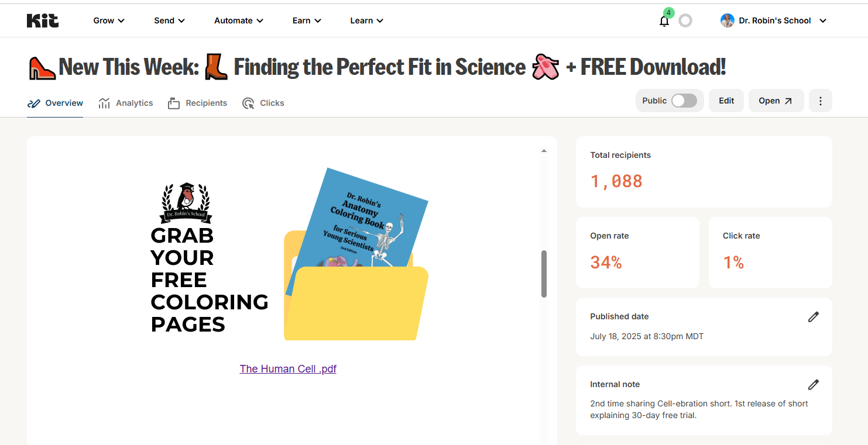Open the Earn dropdown menu

[x=307, y=20]
